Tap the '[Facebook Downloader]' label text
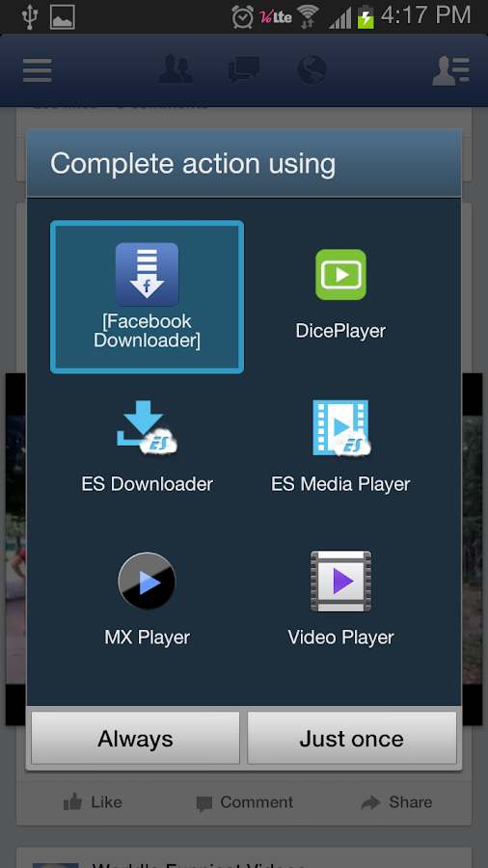The image size is (488, 868). pyautogui.click(x=147, y=331)
